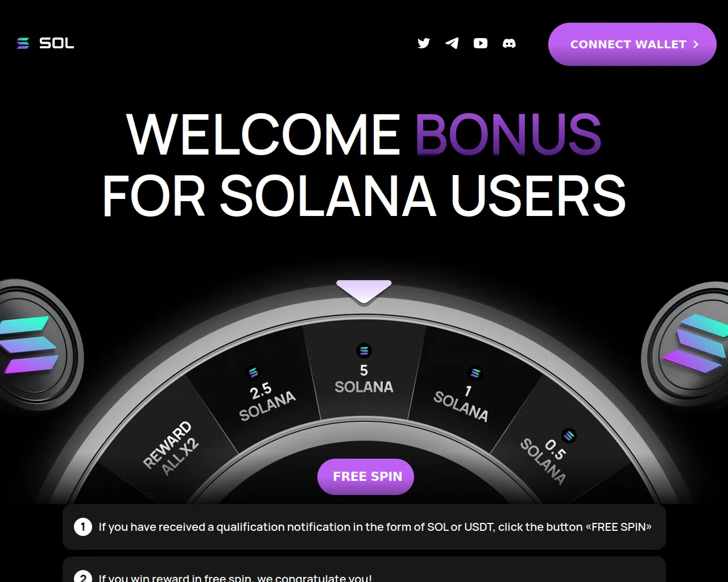Viewport: 728px width, 582px height.
Task: Click the Solana icon above 1 SOLANA
Action: click(x=475, y=373)
